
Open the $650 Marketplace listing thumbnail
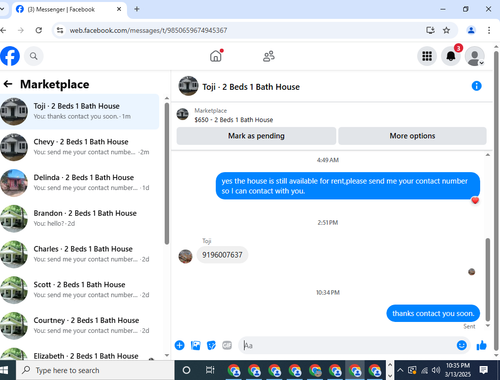tap(182, 115)
